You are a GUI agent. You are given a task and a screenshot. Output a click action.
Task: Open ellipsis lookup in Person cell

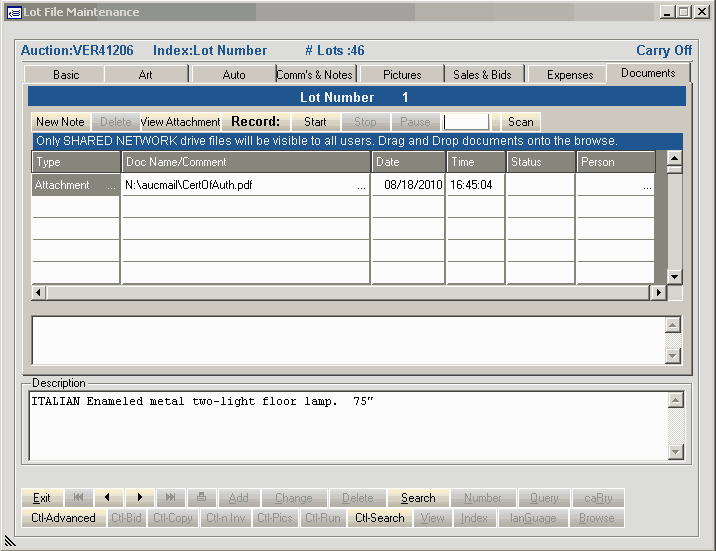point(647,186)
